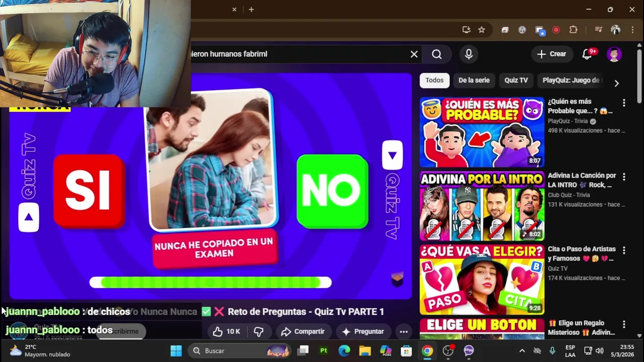Open Chrome profile picture
This screenshot has height=362, width=644.
coord(615,30)
